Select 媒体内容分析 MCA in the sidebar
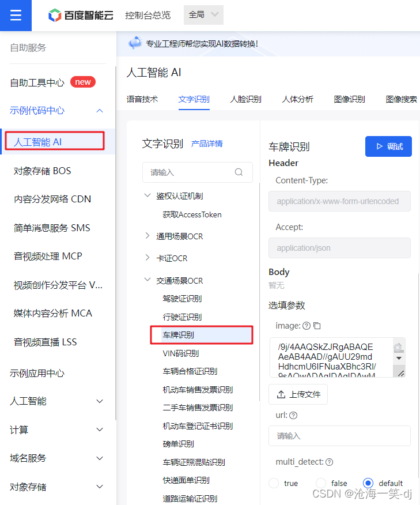Viewport: 420px width, 505px height. click(x=53, y=313)
